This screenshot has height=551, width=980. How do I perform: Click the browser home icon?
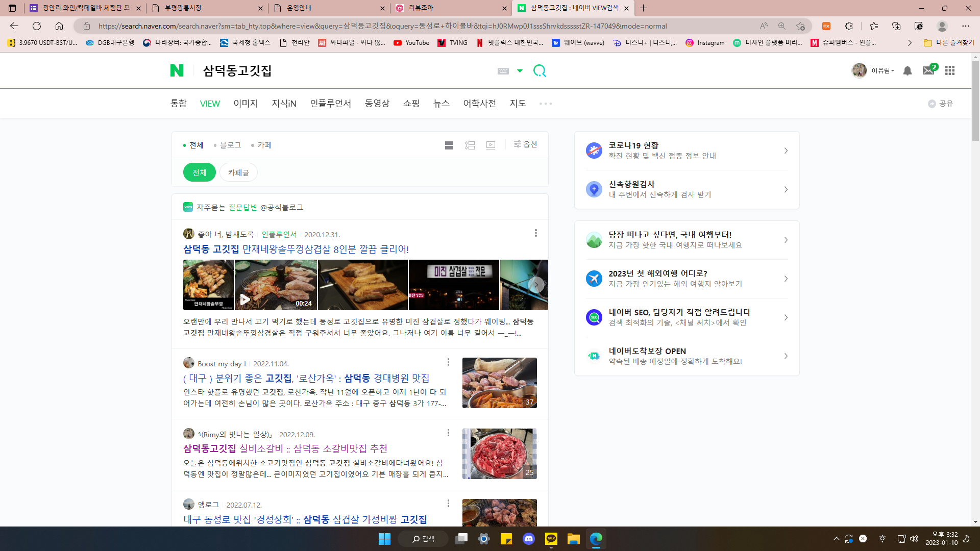click(x=59, y=26)
